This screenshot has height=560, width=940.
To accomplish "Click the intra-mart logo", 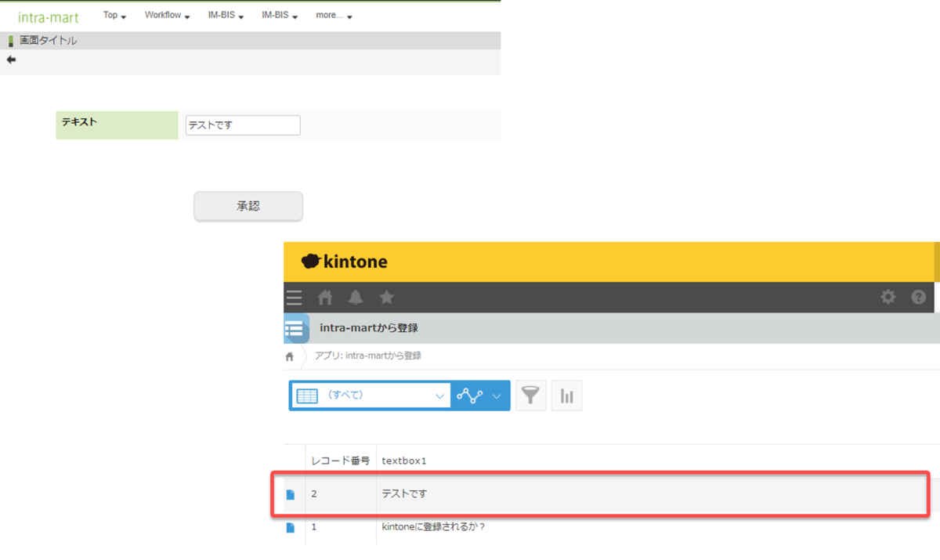I will pyautogui.click(x=49, y=16).
